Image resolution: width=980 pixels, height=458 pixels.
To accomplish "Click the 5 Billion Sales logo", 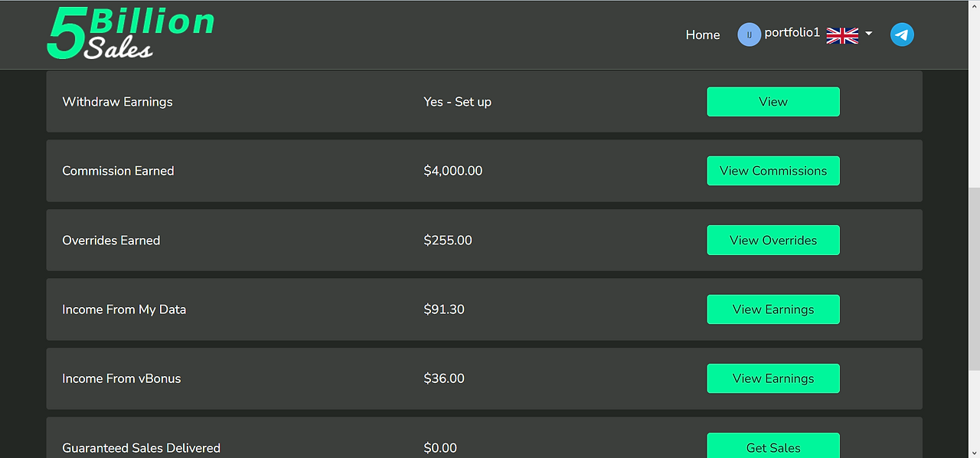I will point(131,34).
